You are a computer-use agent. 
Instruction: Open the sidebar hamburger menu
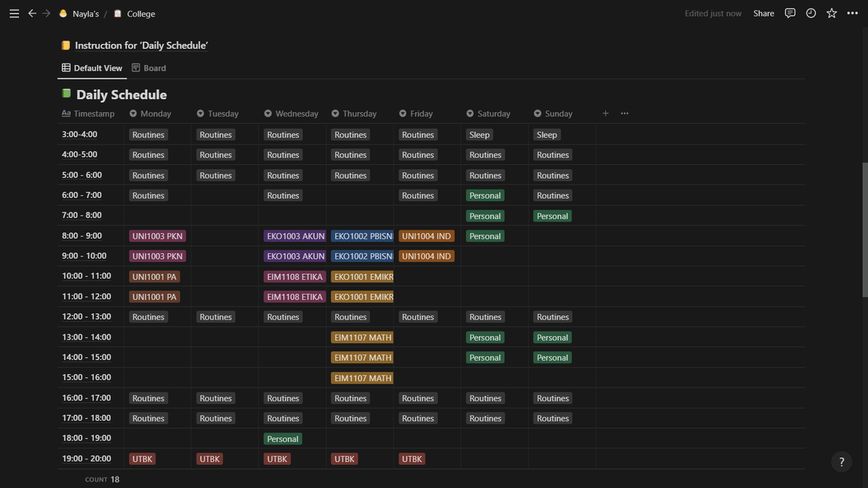(14, 14)
